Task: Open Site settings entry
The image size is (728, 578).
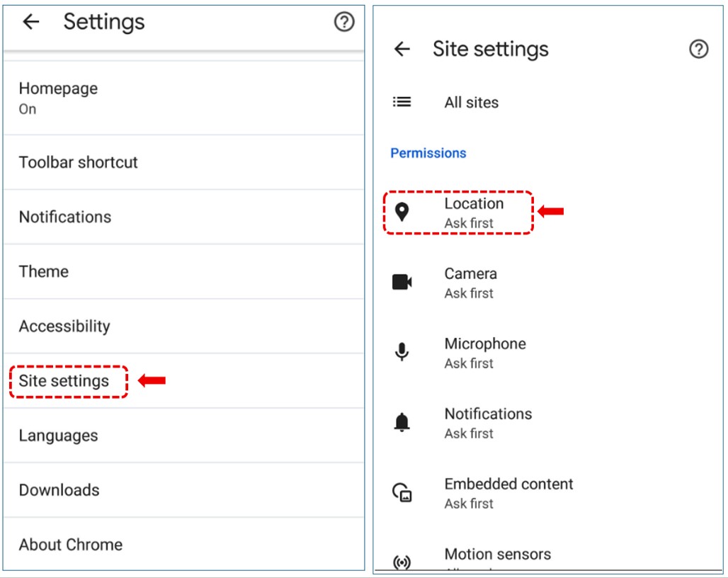Action: (x=64, y=381)
